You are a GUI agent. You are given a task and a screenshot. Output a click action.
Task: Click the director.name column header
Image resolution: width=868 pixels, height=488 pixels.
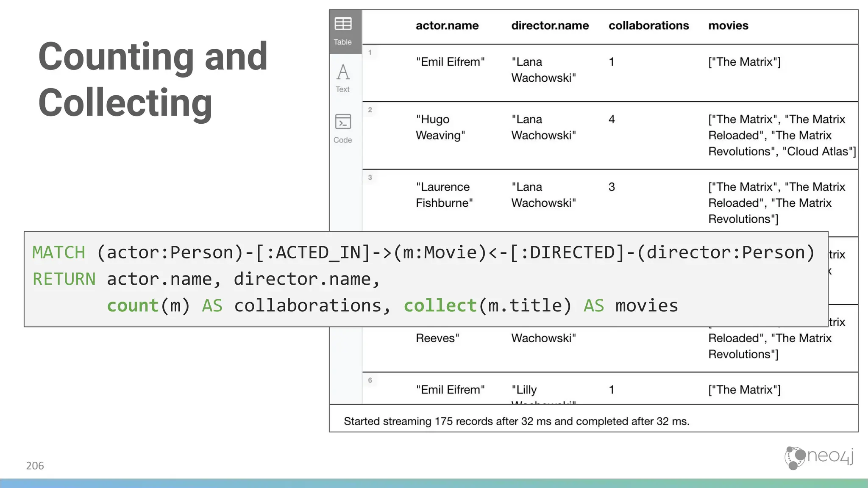[x=550, y=26]
